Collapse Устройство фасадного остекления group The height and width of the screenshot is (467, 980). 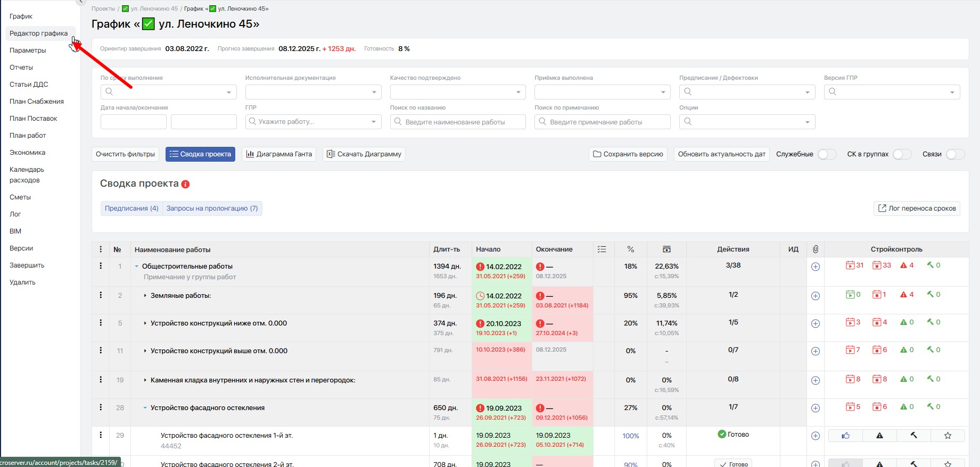coord(145,408)
